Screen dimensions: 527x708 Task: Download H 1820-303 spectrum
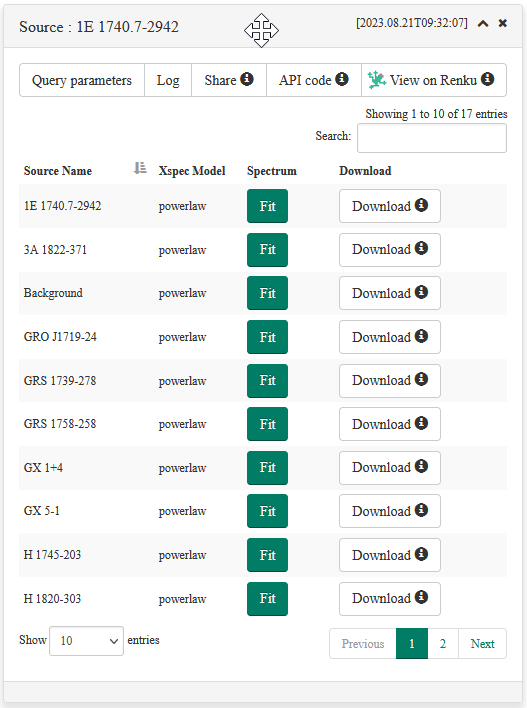(390, 599)
